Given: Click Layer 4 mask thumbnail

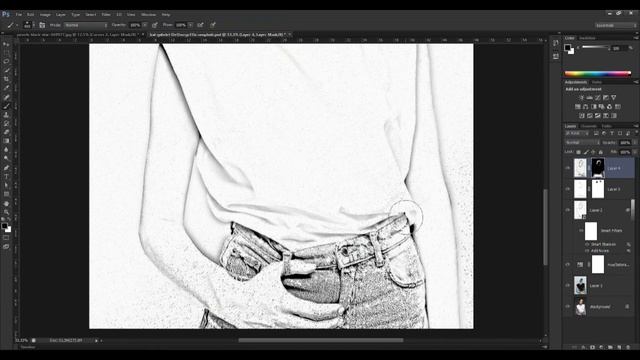Looking at the screenshot, I should click(x=598, y=168).
